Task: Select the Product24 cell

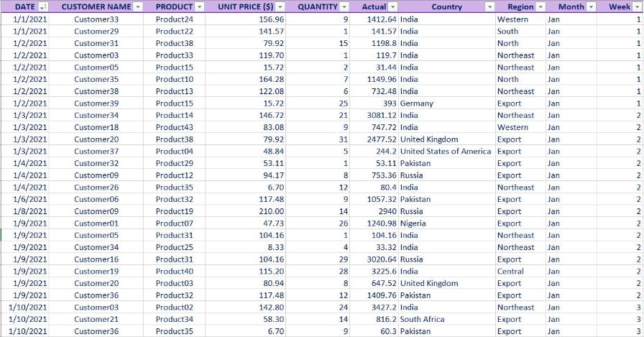Action: click(x=174, y=19)
